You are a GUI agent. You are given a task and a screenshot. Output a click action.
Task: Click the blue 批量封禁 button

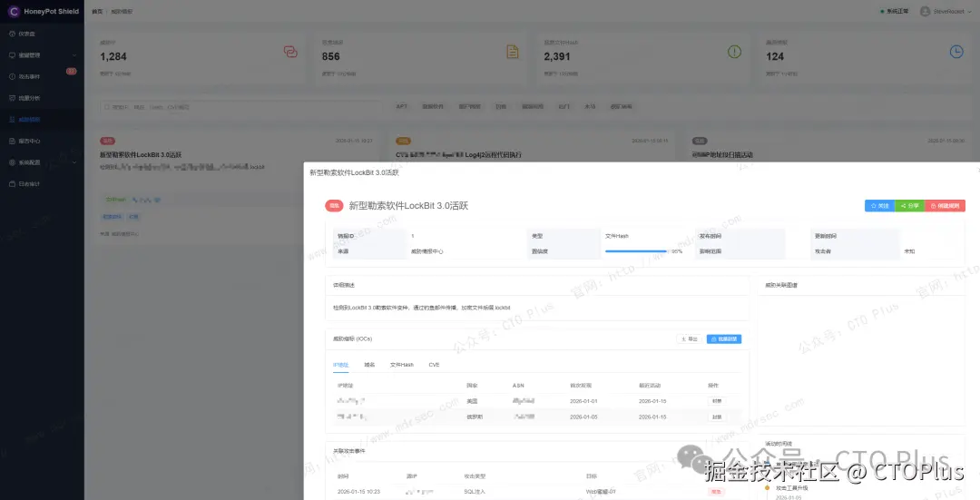(x=724, y=338)
